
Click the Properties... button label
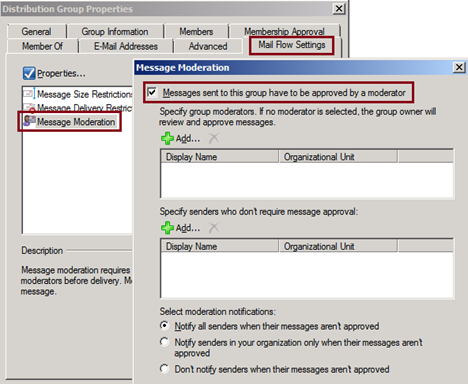(61, 73)
